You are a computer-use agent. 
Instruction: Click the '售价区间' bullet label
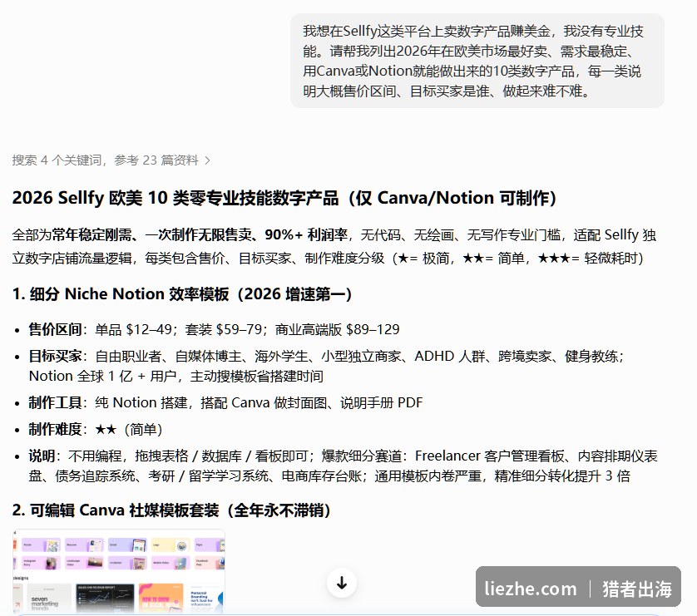click(x=55, y=329)
